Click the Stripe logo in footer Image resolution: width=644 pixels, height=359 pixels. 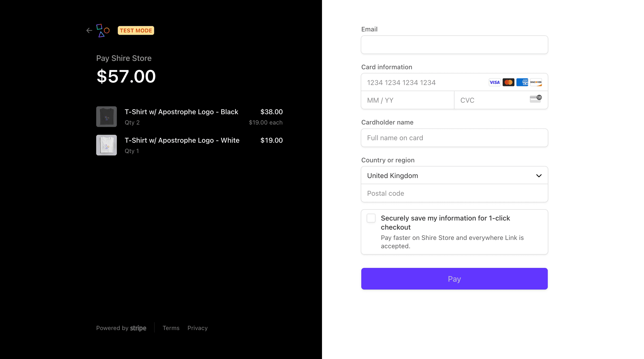coord(138,328)
